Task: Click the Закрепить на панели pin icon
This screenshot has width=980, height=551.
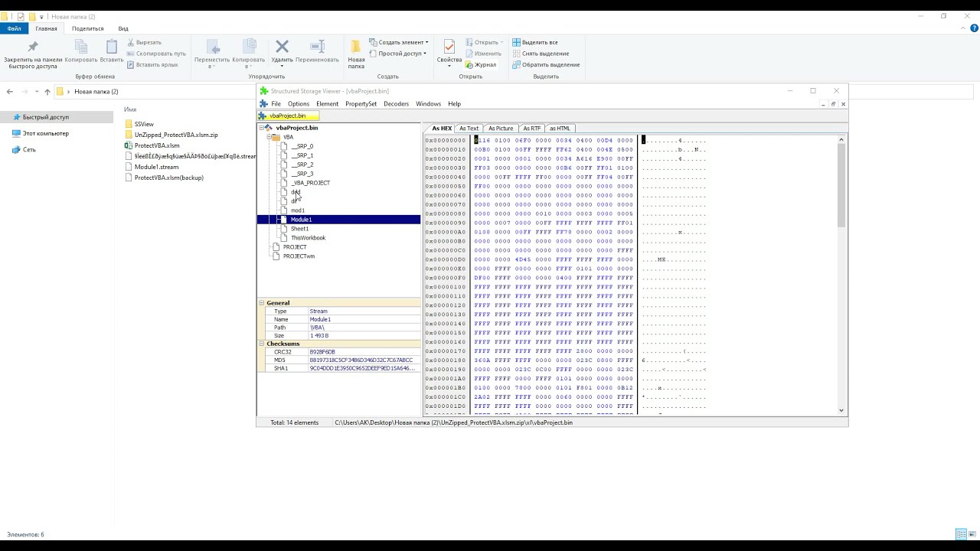Action: 33,47
